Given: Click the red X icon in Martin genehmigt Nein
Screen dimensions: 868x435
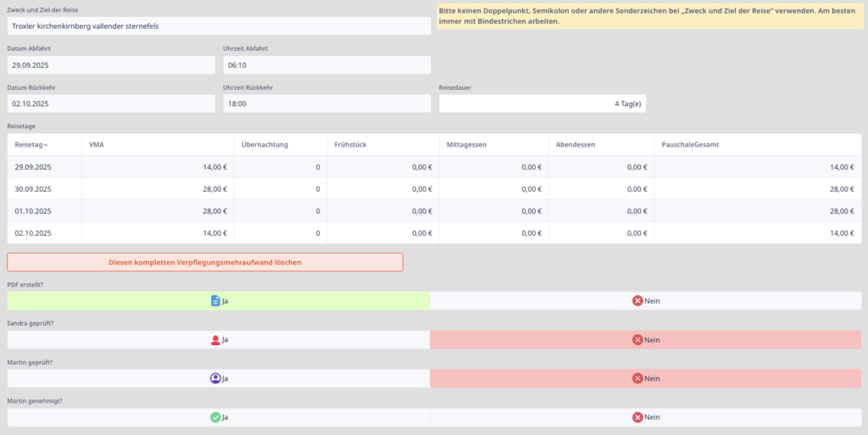Looking at the screenshot, I should [x=637, y=417].
